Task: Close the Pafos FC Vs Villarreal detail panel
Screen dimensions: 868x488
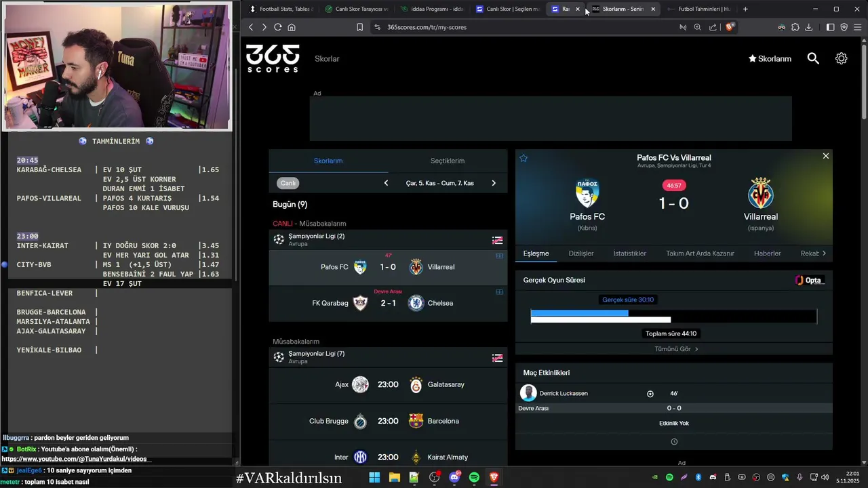Action: click(825, 156)
